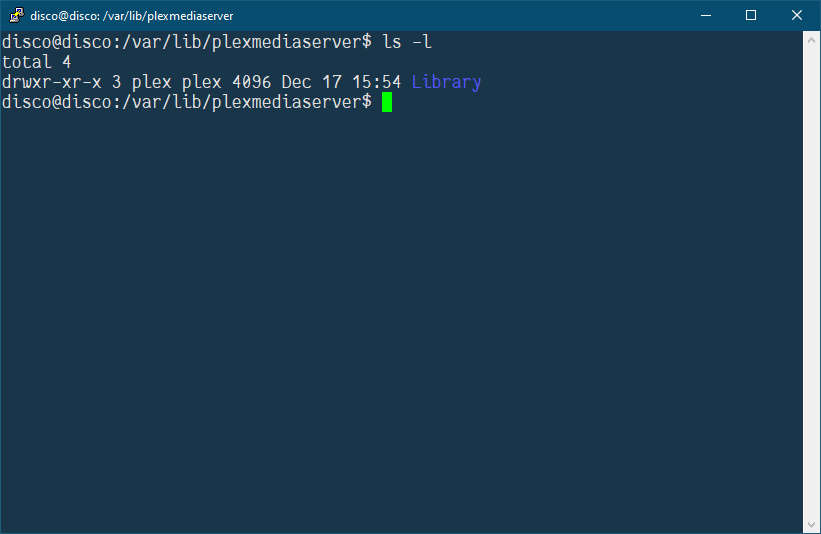Click the vertical scrollbar track
The width and height of the screenshot is (821, 534).
coord(811,283)
